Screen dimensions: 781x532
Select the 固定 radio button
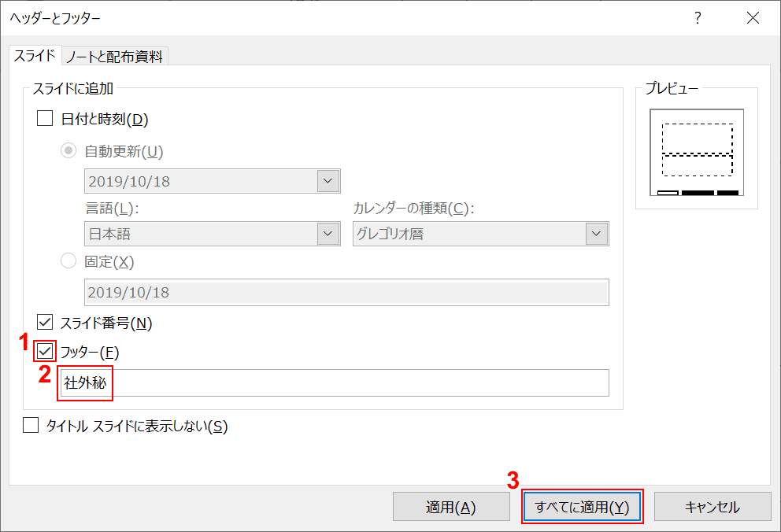(68, 260)
